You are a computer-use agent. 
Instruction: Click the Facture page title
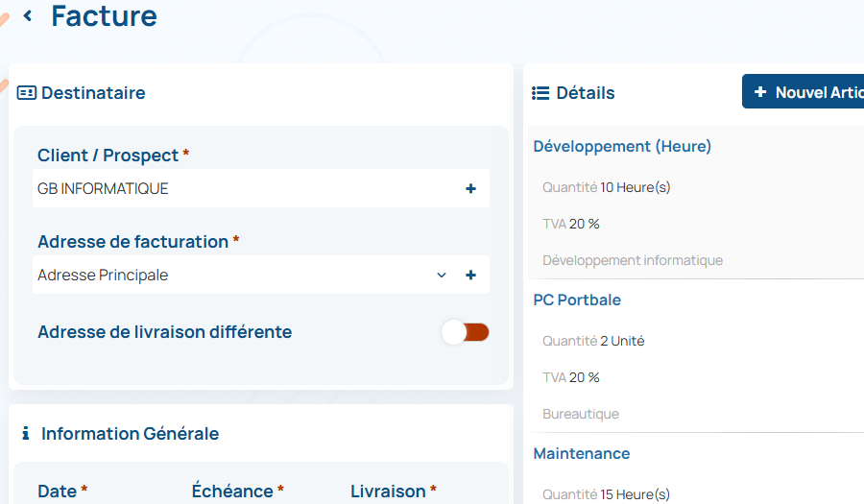(x=104, y=15)
